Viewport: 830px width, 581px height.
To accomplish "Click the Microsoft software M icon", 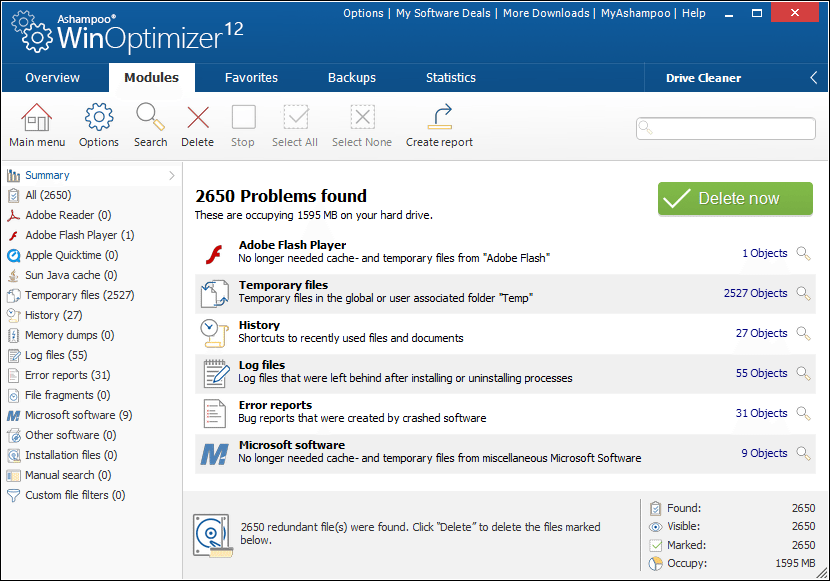I will 214,454.
